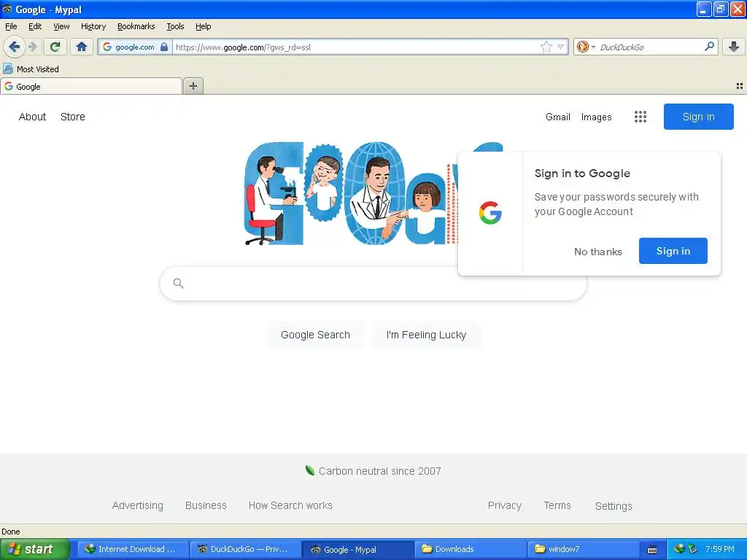The height and width of the screenshot is (560, 747).
Task: Open the Advertising footer link
Action: [138, 505]
